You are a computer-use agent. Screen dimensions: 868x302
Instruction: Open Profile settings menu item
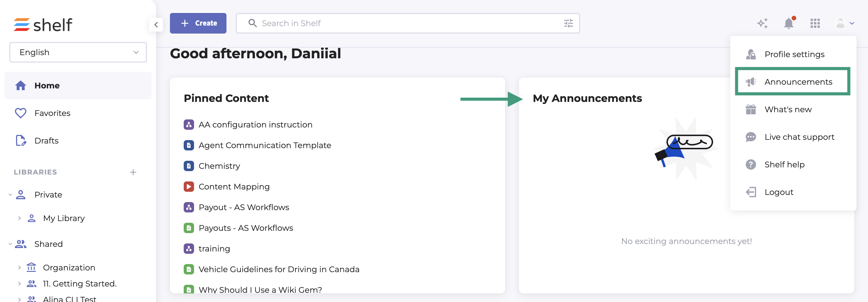pyautogui.click(x=794, y=54)
